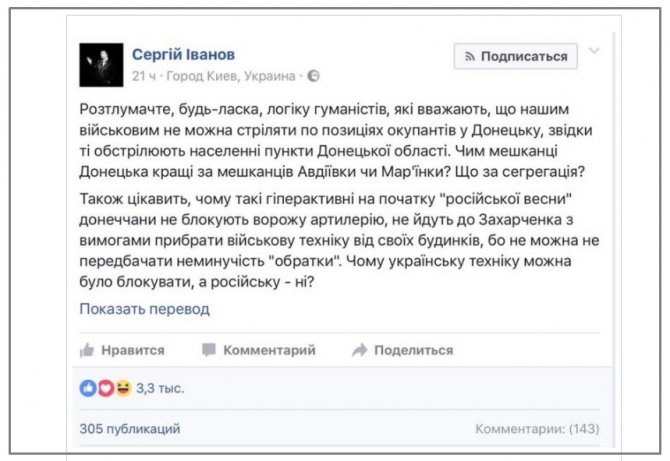Click the Поделиться share label

pos(414,350)
